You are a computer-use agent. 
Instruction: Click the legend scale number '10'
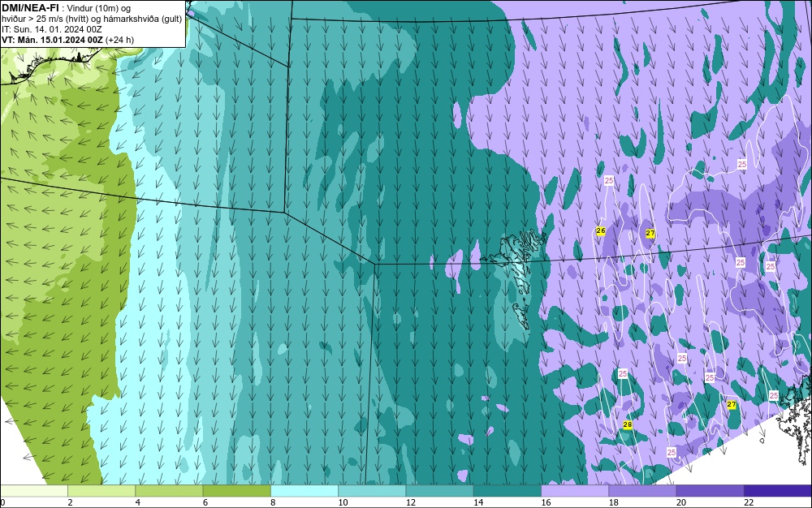coord(343,502)
